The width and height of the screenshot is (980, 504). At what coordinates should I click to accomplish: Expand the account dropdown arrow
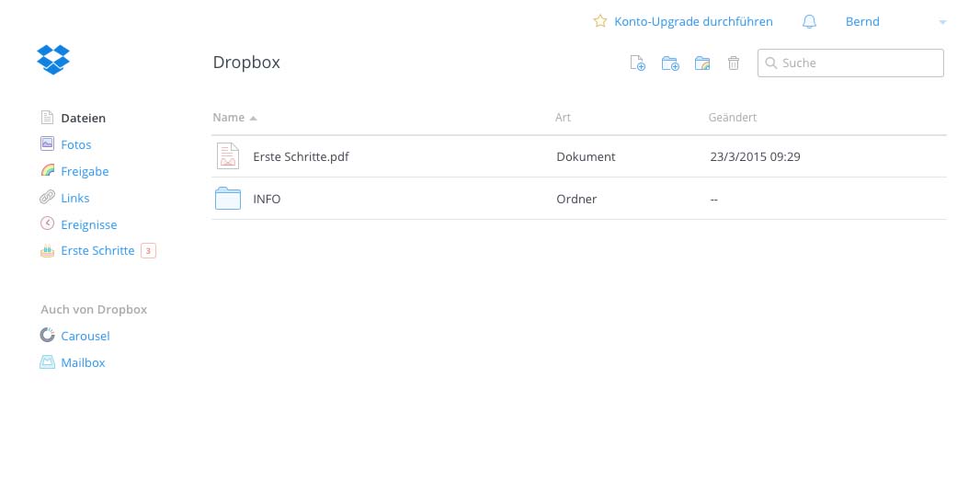(x=942, y=22)
